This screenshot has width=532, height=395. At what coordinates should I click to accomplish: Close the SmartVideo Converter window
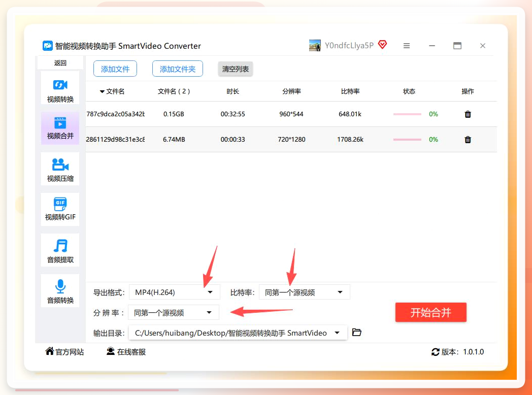click(483, 46)
